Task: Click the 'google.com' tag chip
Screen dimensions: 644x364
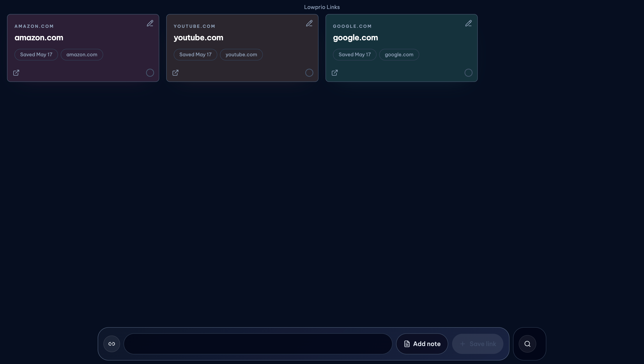Action: 399,55
